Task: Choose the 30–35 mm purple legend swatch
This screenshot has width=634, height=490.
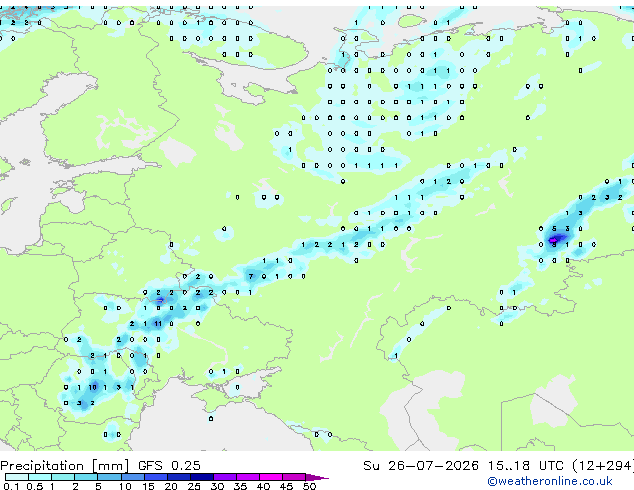Action: click(x=225, y=477)
